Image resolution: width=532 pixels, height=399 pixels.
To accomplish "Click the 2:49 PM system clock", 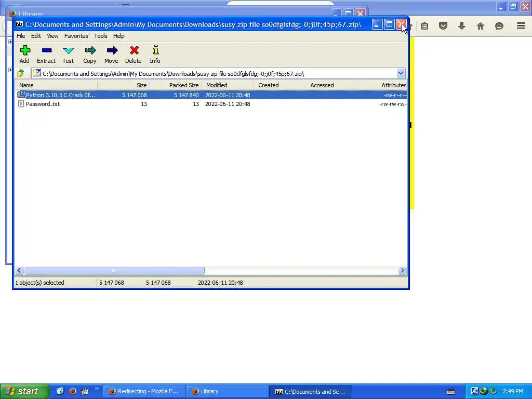I will pyautogui.click(x=513, y=391).
